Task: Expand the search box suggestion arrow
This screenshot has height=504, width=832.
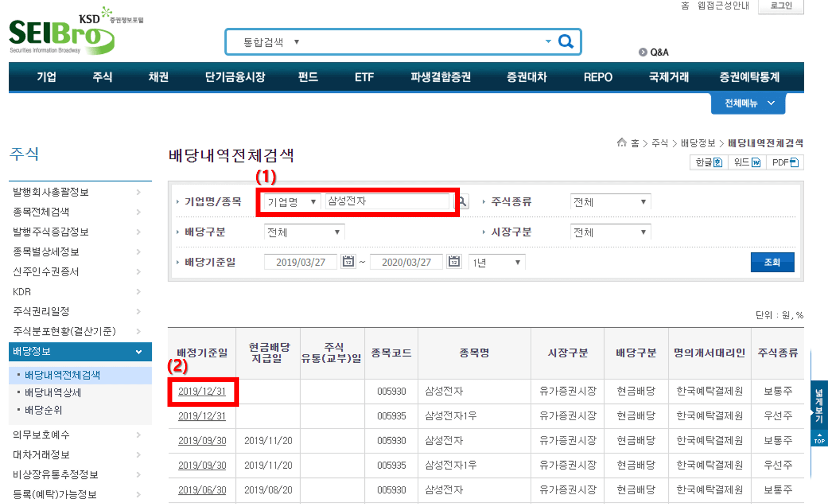Action: tap(548, 41)
